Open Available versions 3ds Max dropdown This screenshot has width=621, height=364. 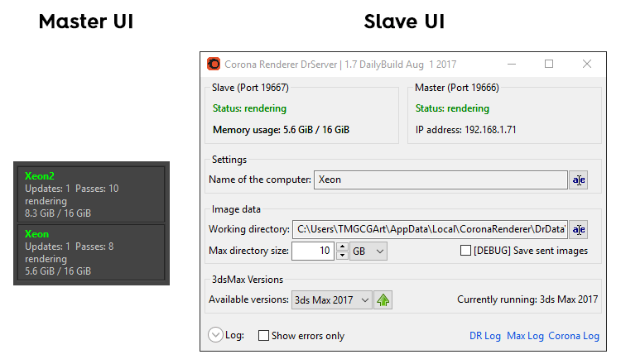coord(332,299)
